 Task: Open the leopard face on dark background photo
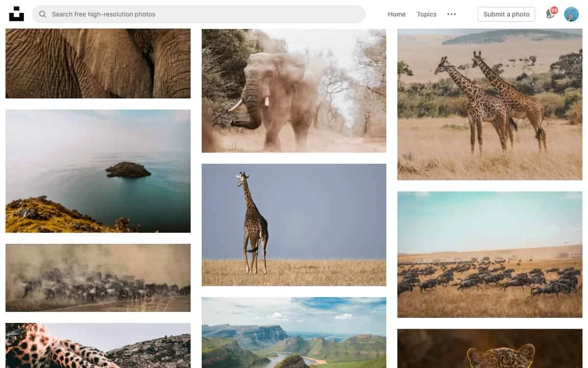490,349
